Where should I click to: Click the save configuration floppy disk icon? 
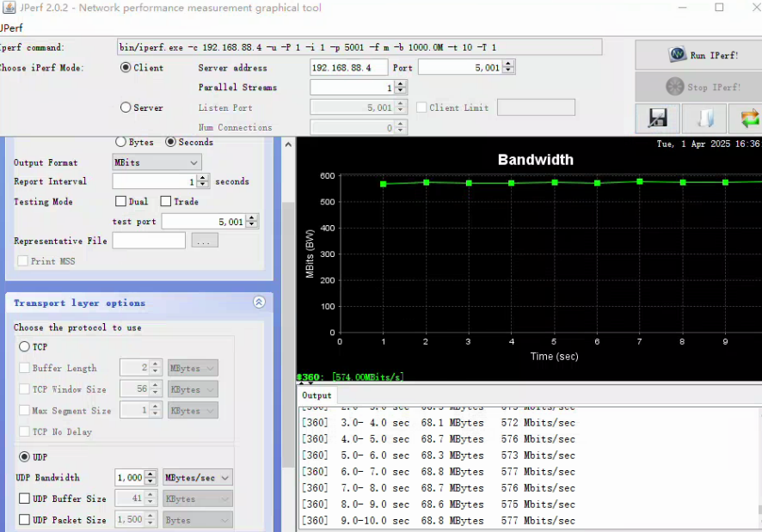pos(657,119)
